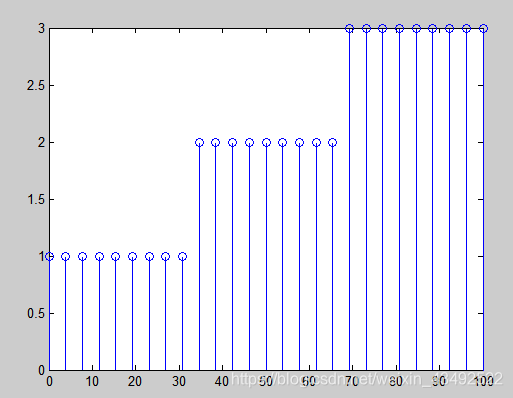Click the y-axis tick label 2.5

coord(36,86)
